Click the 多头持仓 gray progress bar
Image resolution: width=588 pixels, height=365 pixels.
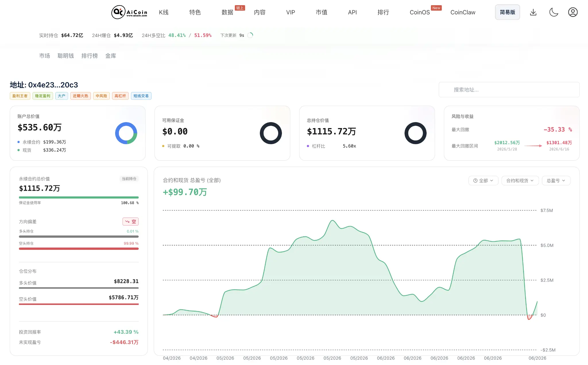click(79, 237)
